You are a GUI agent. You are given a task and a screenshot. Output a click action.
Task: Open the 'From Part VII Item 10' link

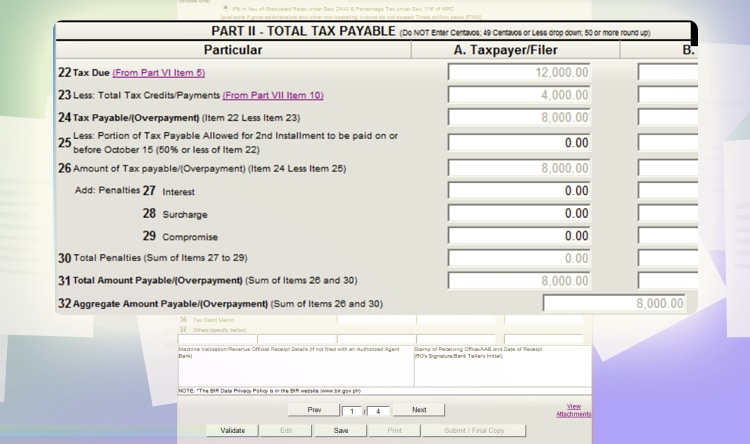pos(273,96)
